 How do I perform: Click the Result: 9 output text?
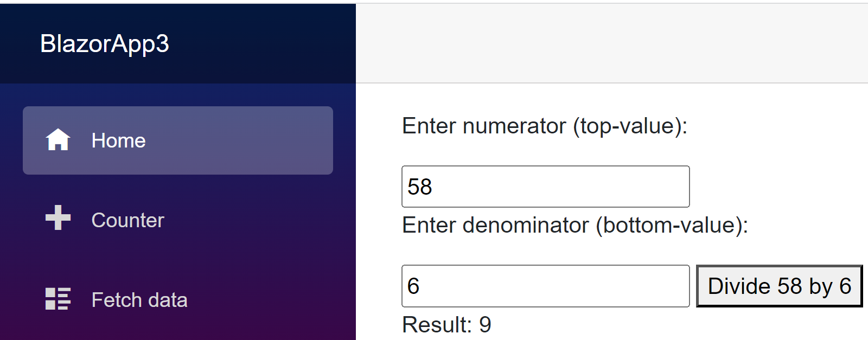(446, 325)
